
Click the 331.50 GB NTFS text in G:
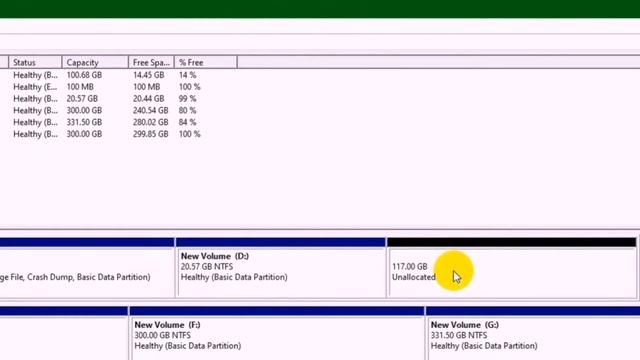click(x=459, y=336)
